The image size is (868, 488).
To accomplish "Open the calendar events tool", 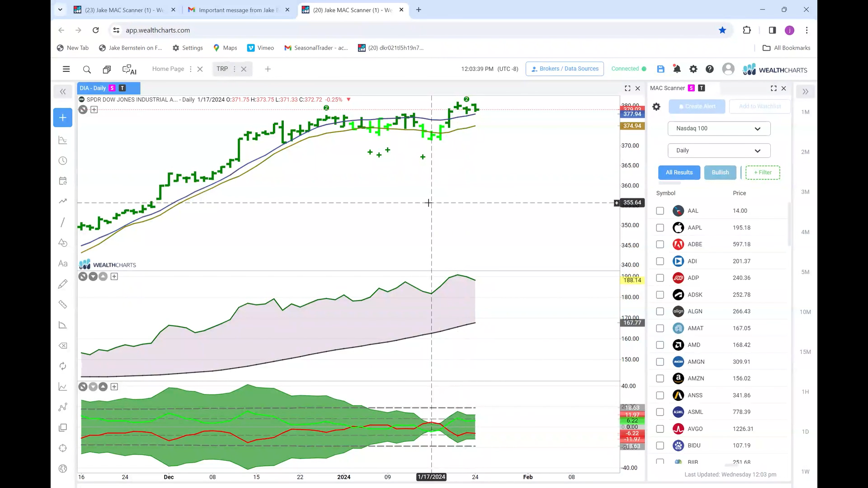I will 63,181.
